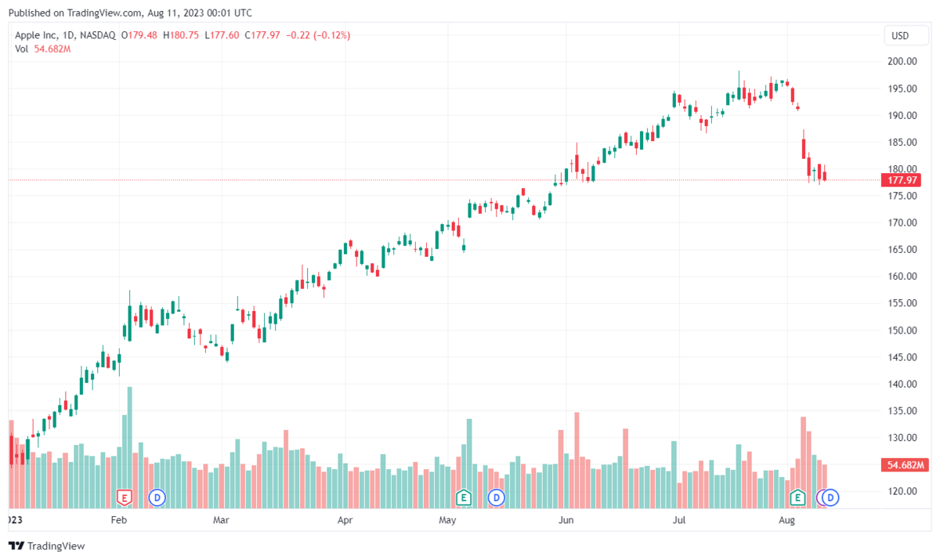Click the 190.00 price axis label

point(902,115)
